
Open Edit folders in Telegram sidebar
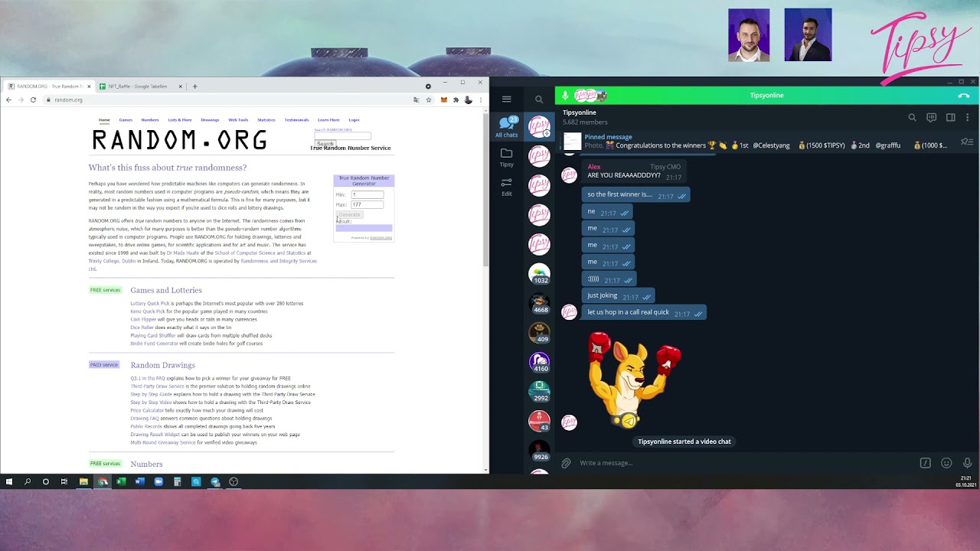point(506,187)
